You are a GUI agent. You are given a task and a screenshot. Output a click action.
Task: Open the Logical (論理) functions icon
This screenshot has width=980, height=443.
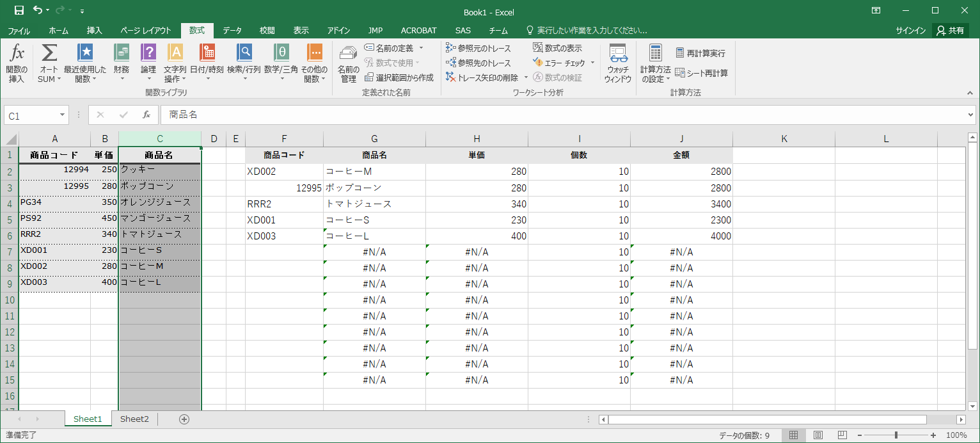(148, 63)
